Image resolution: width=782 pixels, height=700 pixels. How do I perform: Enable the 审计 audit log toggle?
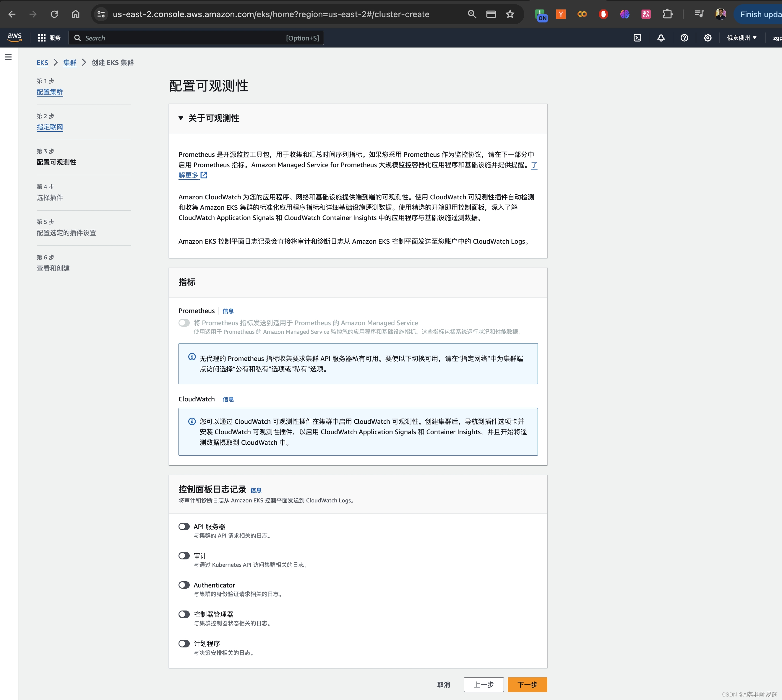pyautogui.click(x=184, y=555)
